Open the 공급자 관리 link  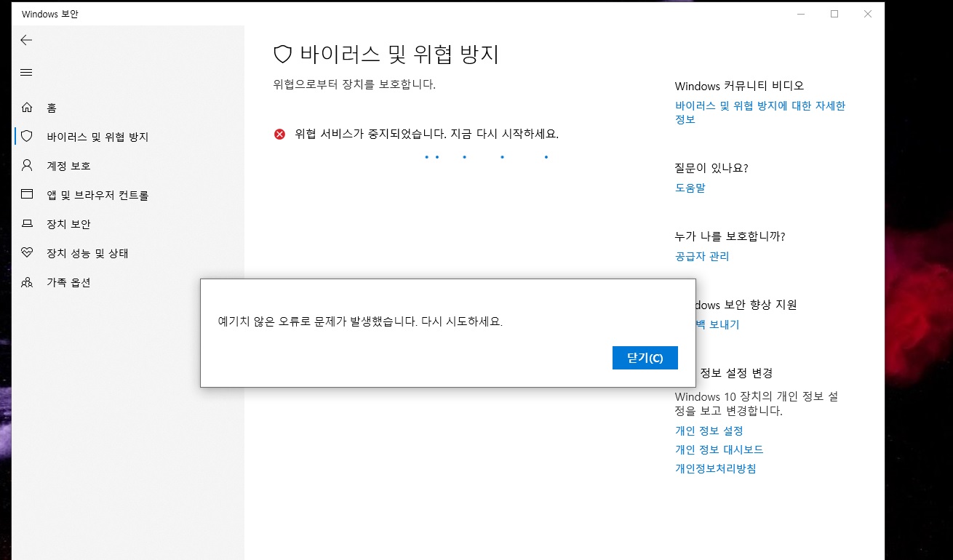pos(702,256)
